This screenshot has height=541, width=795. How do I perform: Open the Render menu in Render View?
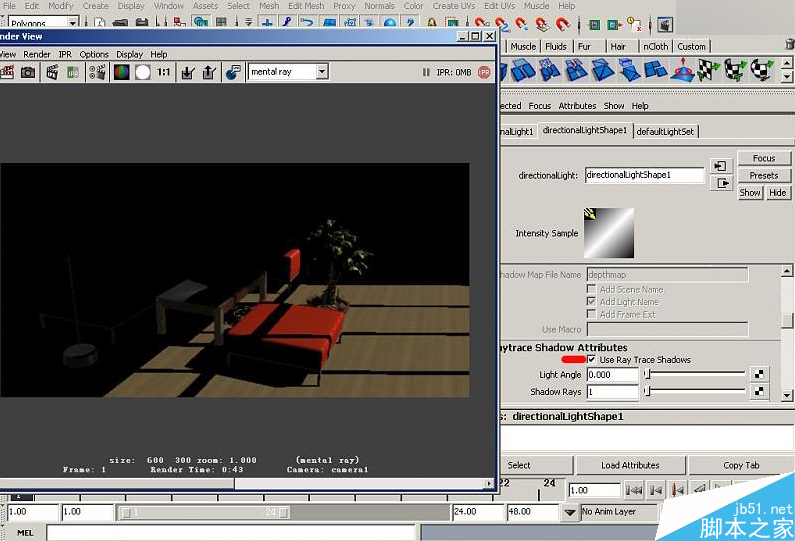point(37,54)
